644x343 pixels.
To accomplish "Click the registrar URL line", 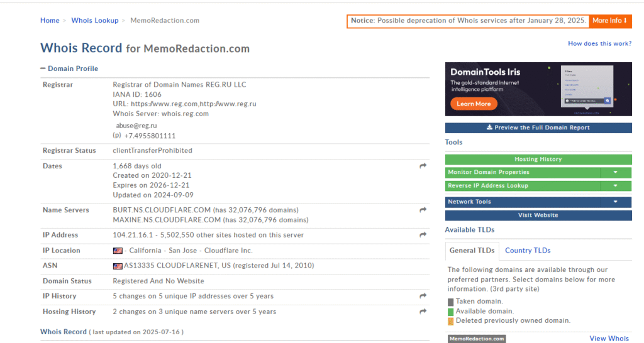I will pyautogui.click(x=184, y=104).
